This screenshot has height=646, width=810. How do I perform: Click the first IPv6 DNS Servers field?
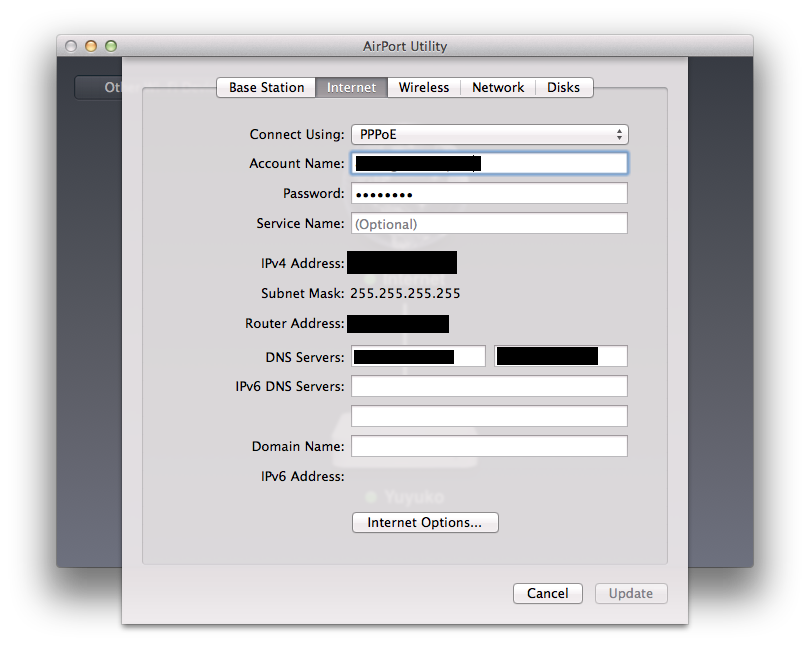click(x=490, y=386)
